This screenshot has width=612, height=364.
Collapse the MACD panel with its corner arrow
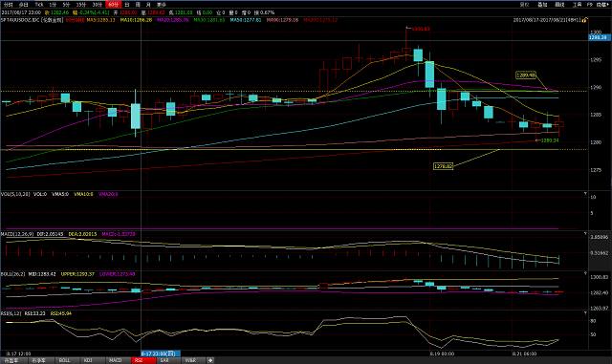(x=585, y=234)
